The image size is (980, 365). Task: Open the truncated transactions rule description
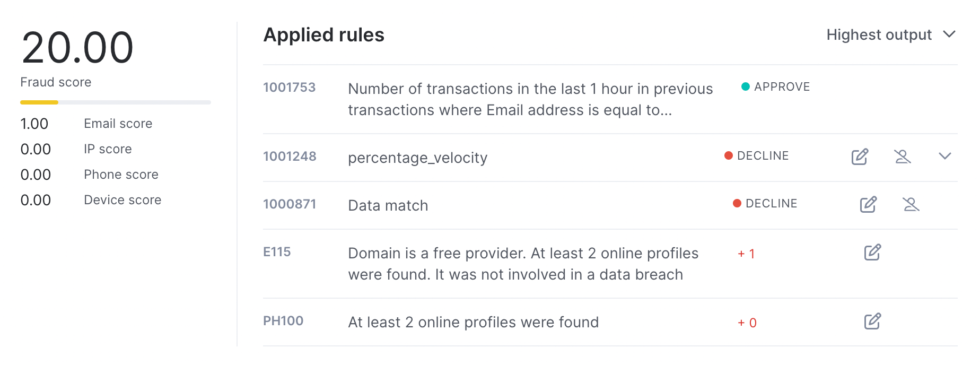tap(530, 99)
